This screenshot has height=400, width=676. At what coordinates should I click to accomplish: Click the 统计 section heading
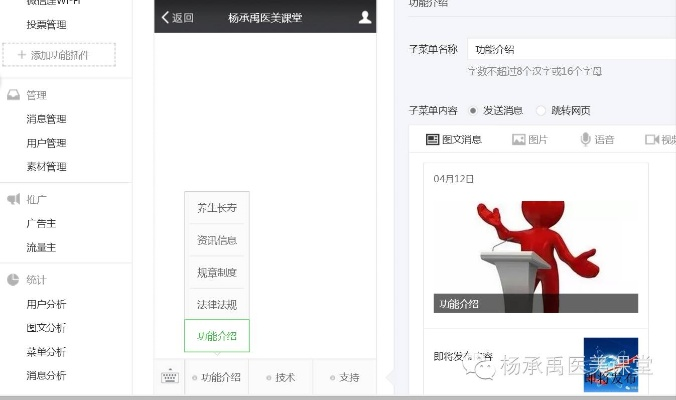36,280
